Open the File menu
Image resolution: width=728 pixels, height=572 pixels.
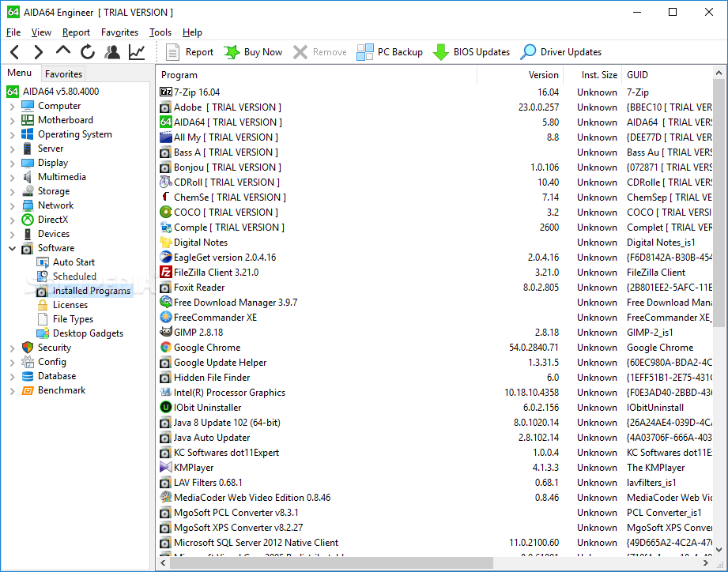(x=13, y=32)
